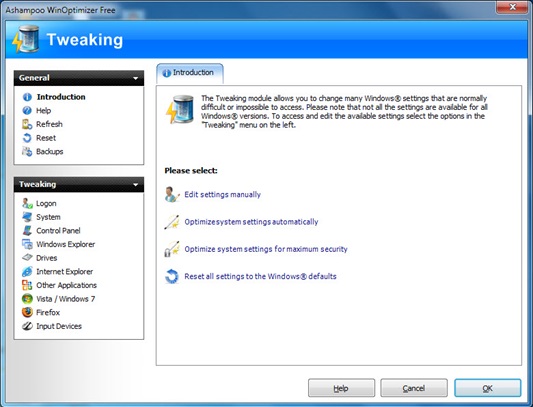Screen dimensions: 533x407
Task: Open Windows Explorer tweaking section
Action: 66,244
